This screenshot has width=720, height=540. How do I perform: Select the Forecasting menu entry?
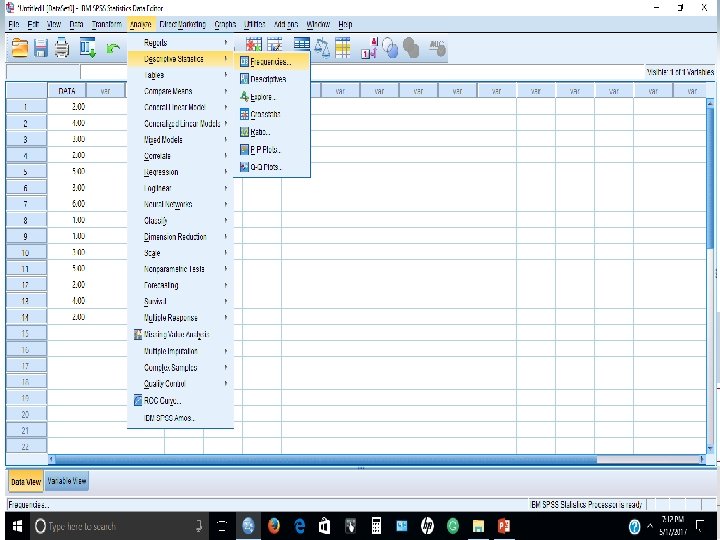coord(180,285)
